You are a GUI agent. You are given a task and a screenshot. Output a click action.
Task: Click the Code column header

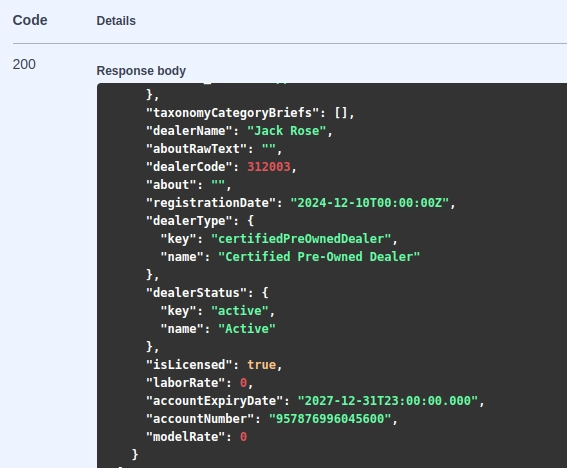pos(30,20)
